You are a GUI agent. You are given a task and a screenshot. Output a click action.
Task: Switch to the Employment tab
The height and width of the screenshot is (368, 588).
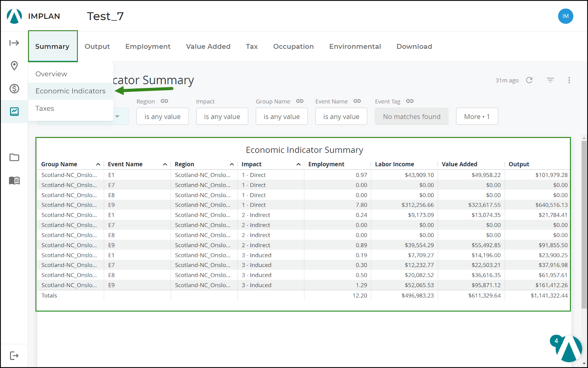click(x=148, y=46)
